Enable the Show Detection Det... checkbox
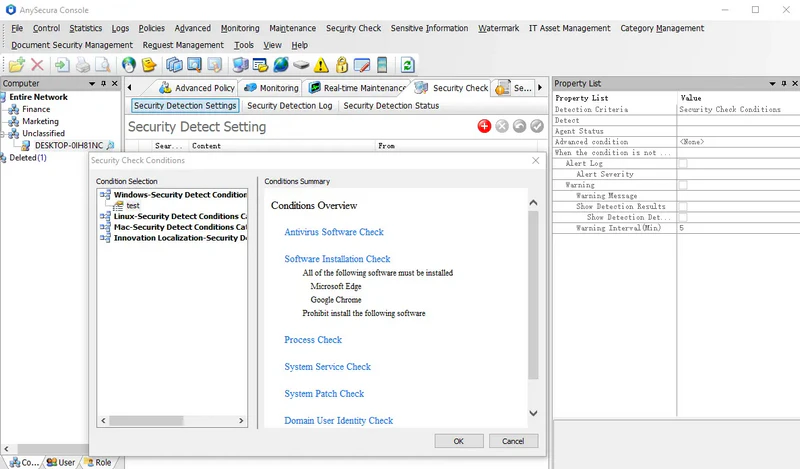This screenshot has width=800, height=469. (683, 217)
